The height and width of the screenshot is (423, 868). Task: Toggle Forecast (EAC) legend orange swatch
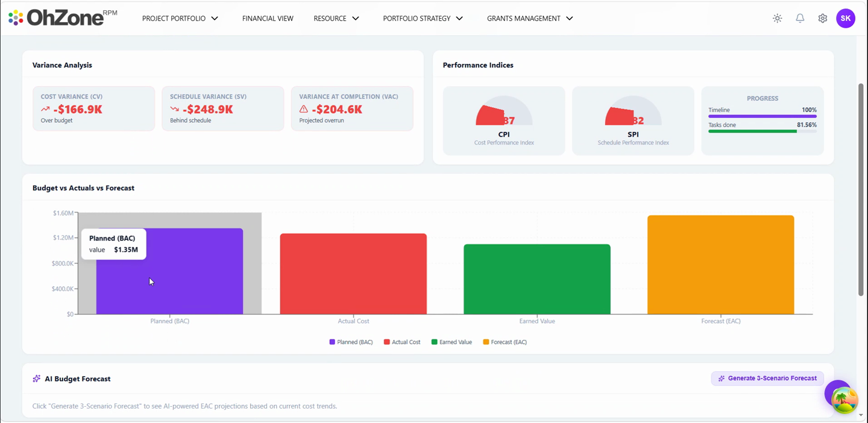click(x=486, y=342)
